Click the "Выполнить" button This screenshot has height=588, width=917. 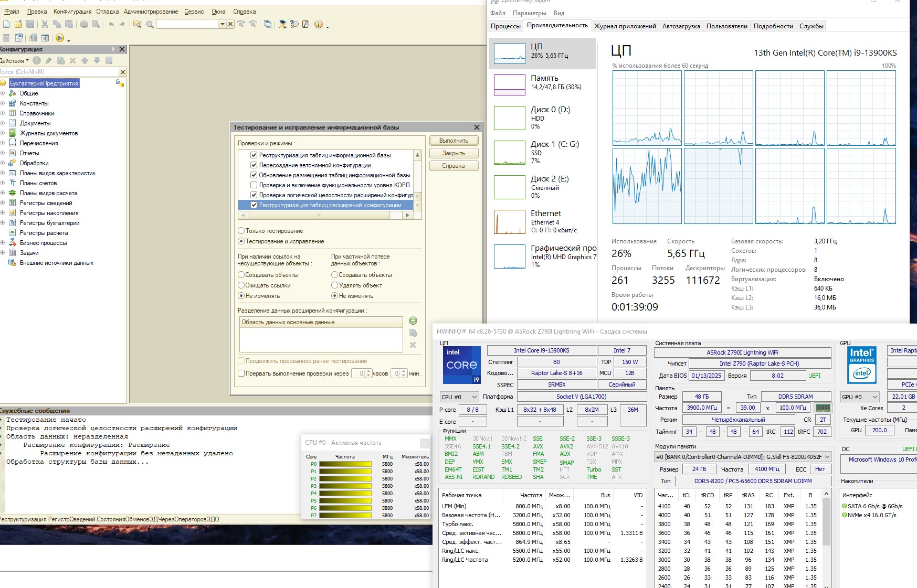point(454,141)
